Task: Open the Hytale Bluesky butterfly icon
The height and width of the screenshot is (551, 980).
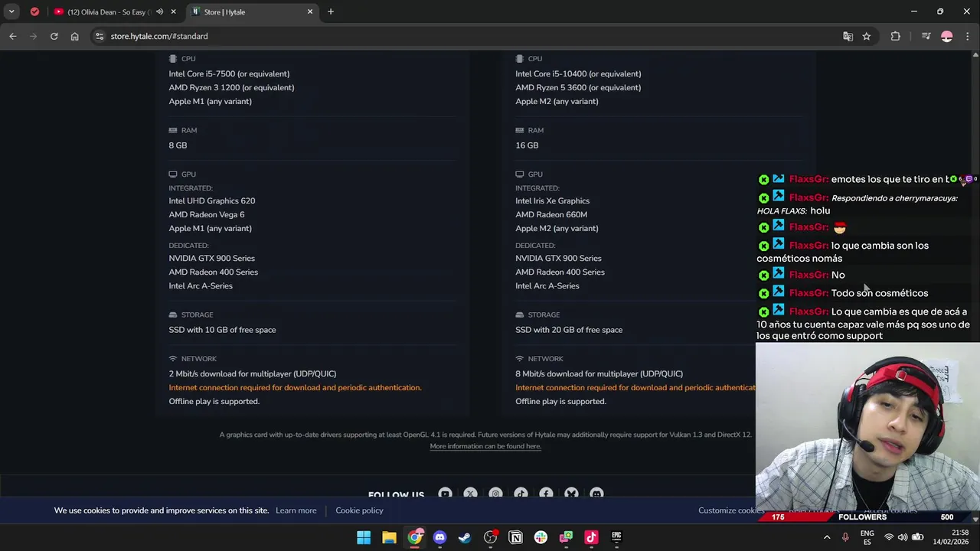Action: pos(571,494)
